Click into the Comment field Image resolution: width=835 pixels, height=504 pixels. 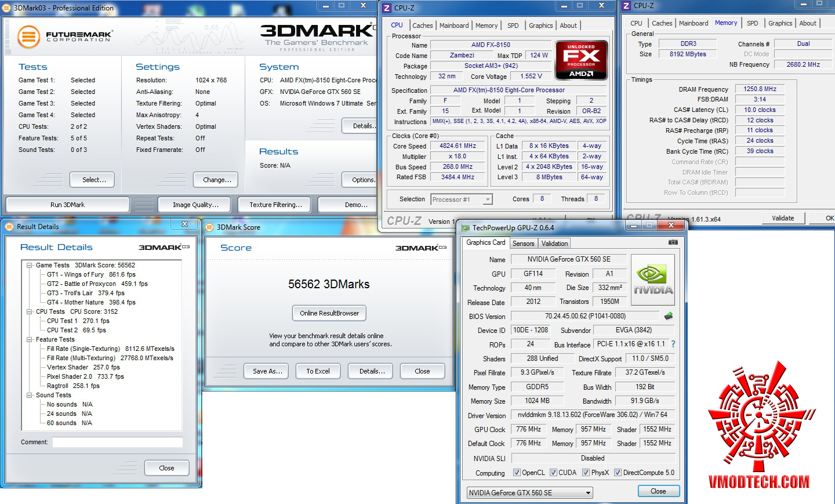[x=118, y=443]
